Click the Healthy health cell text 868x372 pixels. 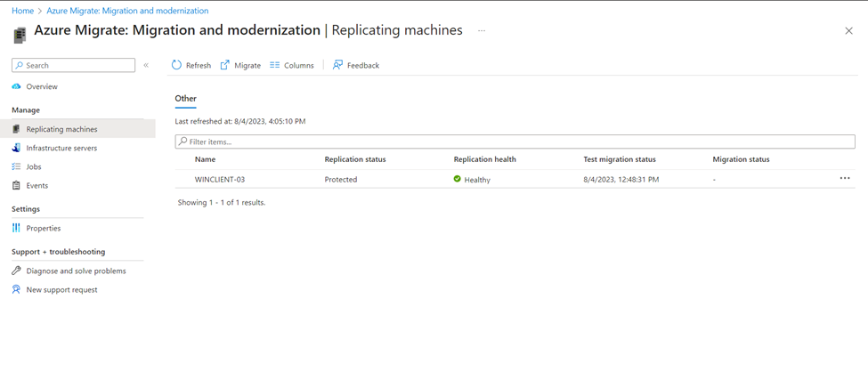click(477, 180)
